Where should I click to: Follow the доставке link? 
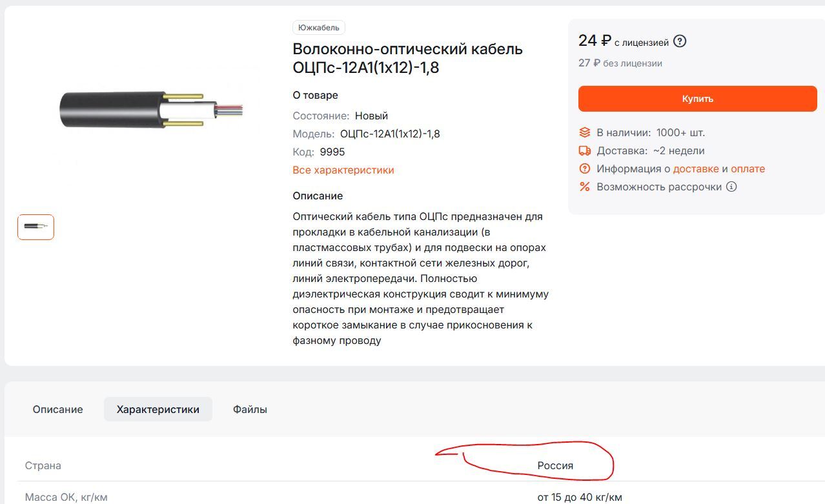[696, 169]
